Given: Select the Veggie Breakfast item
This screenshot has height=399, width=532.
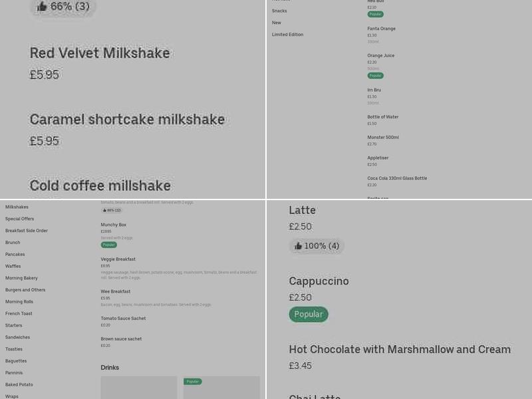Looking at the screenshot, I should coord(118,259).
